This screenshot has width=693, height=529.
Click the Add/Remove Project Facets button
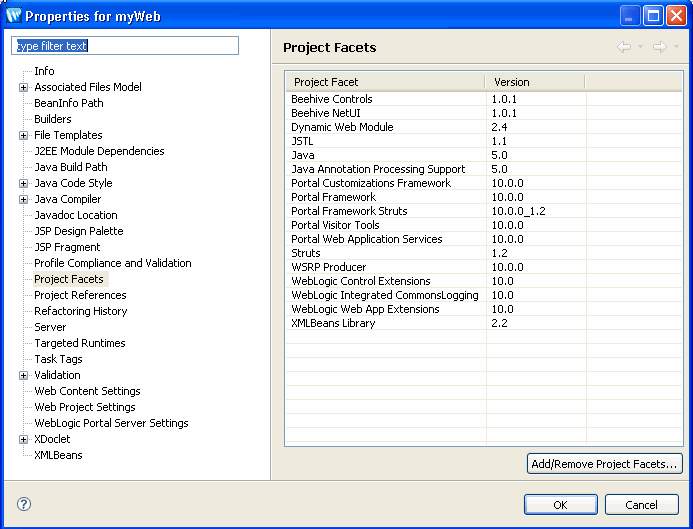tap(604, 464)
